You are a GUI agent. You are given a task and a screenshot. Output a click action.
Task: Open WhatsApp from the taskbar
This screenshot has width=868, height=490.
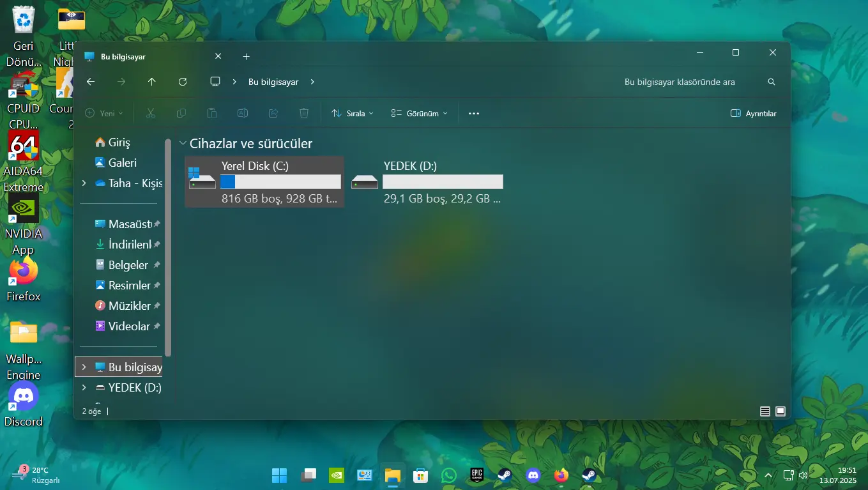(449, 475)
